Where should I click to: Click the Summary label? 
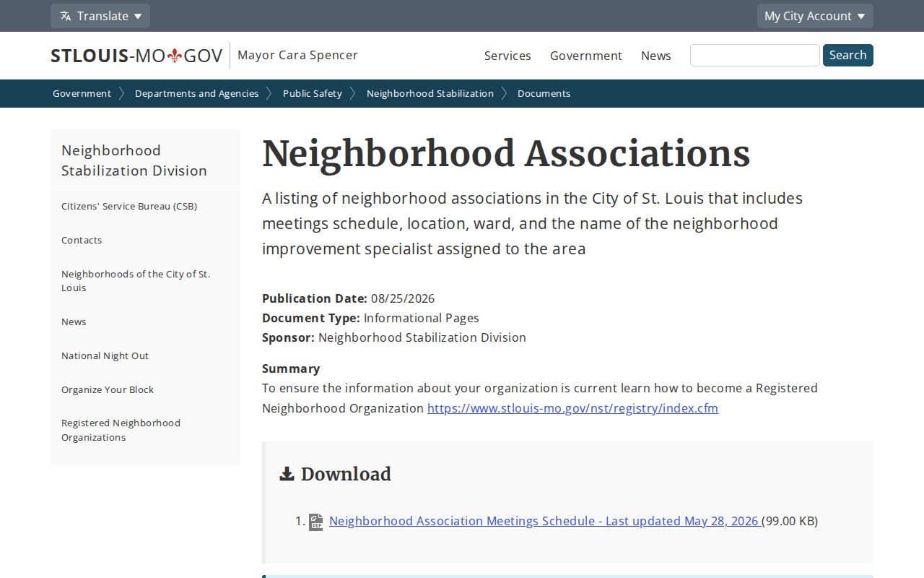point(291,368)
